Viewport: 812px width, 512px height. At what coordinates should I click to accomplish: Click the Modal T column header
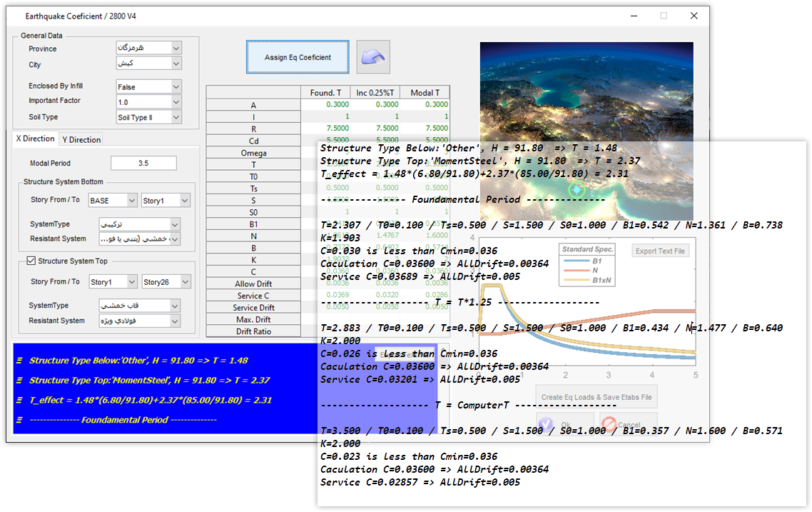point(425,93)
